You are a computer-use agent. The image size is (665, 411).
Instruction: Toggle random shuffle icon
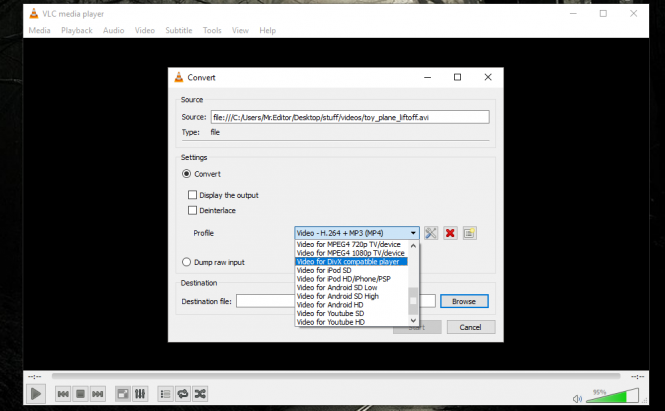pyautogui.click(x=200, y=394)
